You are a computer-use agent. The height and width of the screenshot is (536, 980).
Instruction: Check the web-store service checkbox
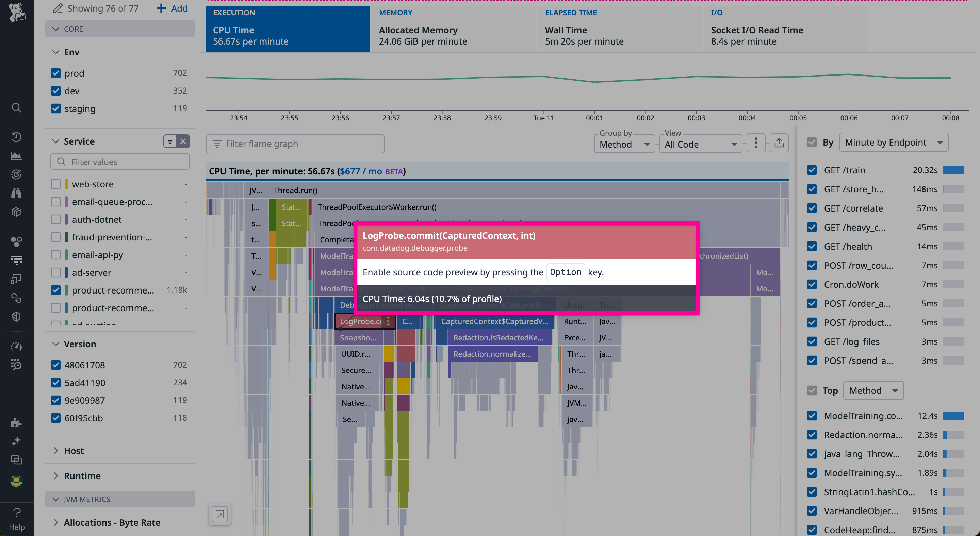pos(55,184)
